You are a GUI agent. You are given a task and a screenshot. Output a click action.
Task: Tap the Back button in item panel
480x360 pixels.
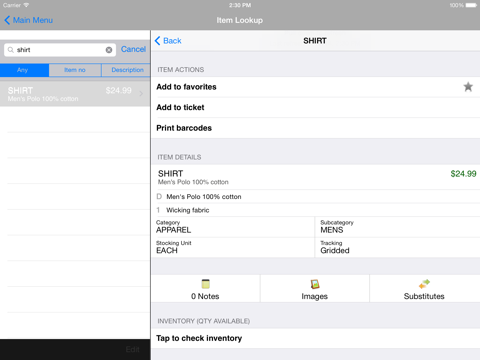click(x=168, y=41)
